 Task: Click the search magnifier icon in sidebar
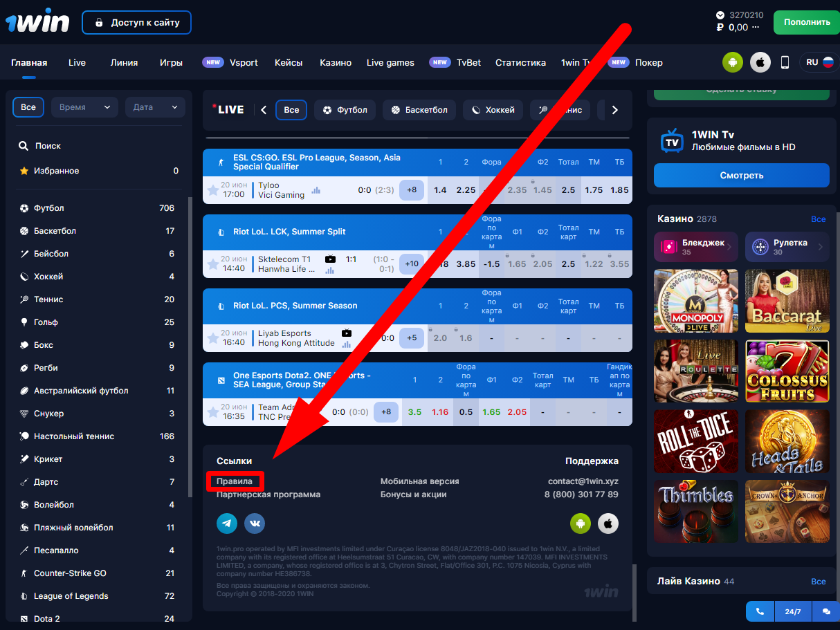point(24,146)
